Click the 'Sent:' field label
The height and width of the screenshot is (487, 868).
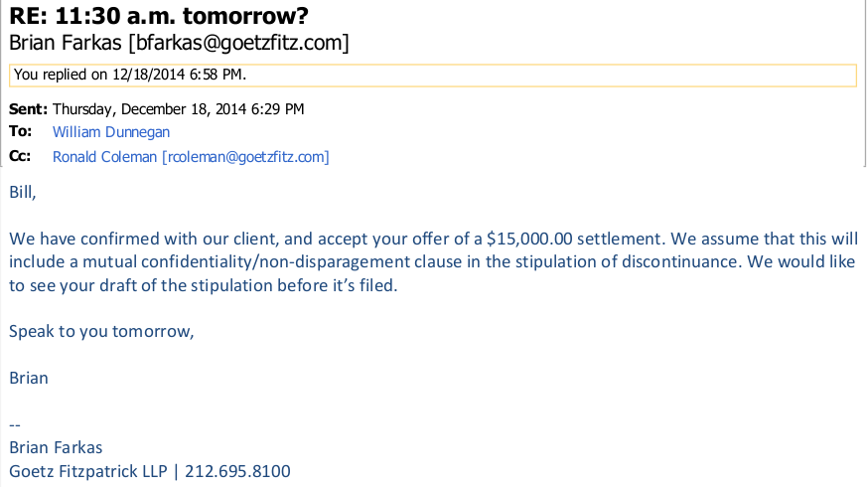point(28,108)
